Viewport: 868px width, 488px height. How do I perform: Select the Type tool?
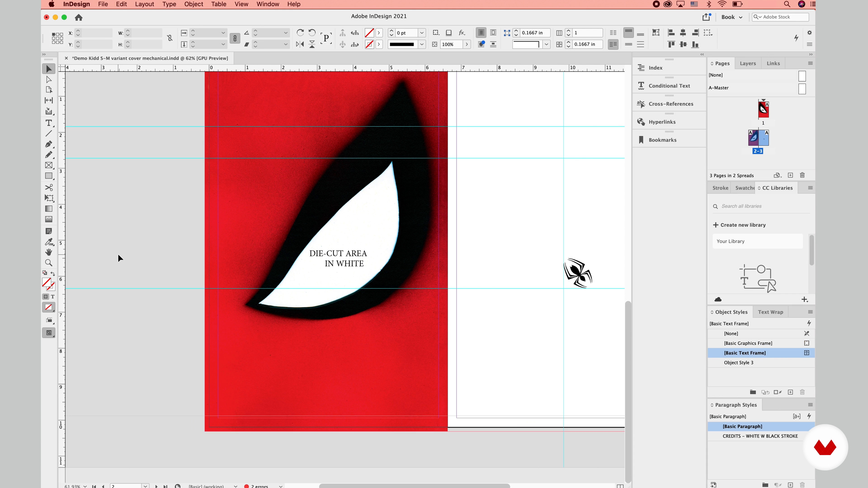(49, 123)
